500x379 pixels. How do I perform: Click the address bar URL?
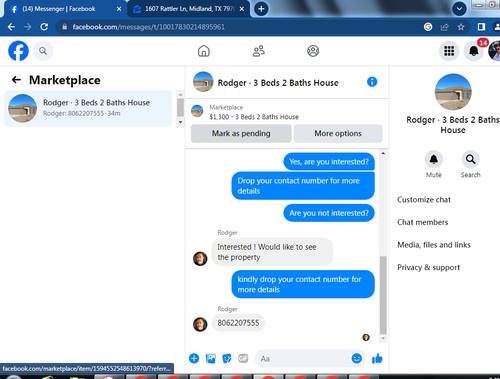tap(149, 27)
